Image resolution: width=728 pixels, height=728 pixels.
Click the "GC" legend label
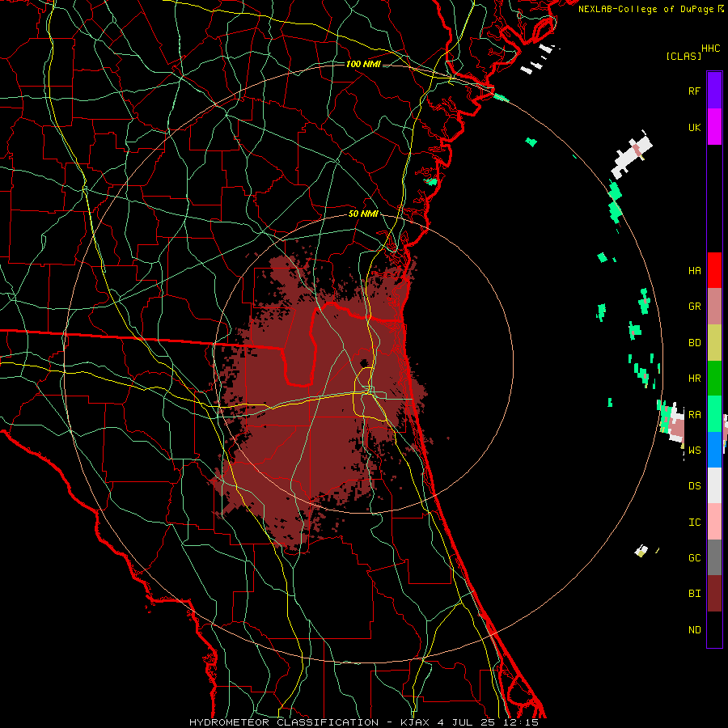click(694, 557)
